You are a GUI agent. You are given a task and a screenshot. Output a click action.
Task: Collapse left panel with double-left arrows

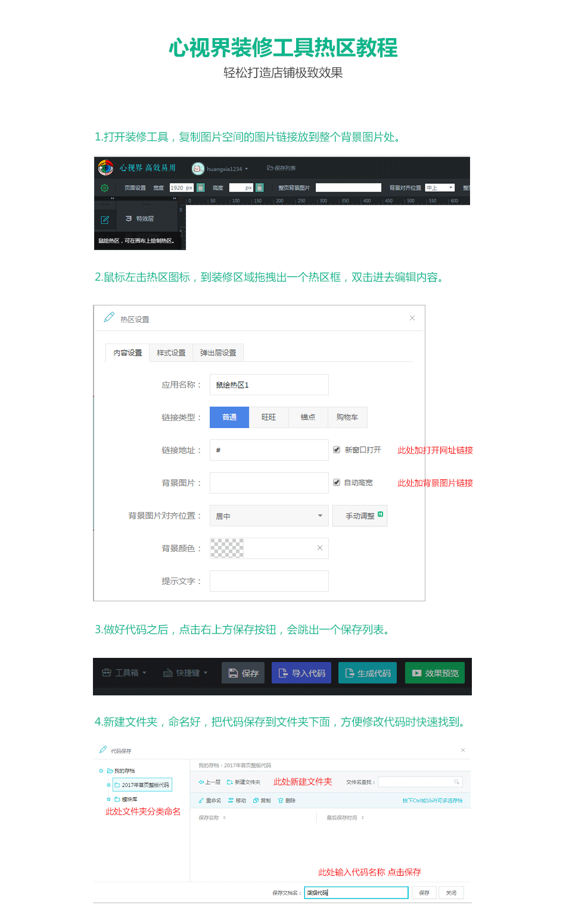[112, 198]
